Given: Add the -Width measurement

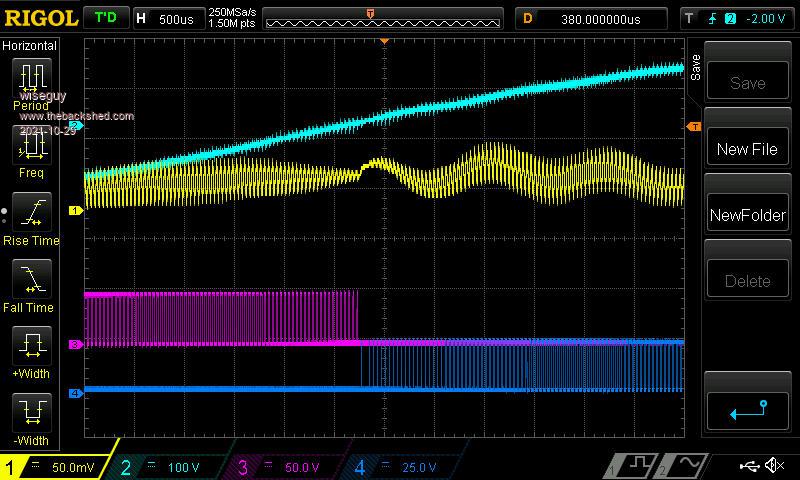Looking at the screenshot, I should coord(33,416).
